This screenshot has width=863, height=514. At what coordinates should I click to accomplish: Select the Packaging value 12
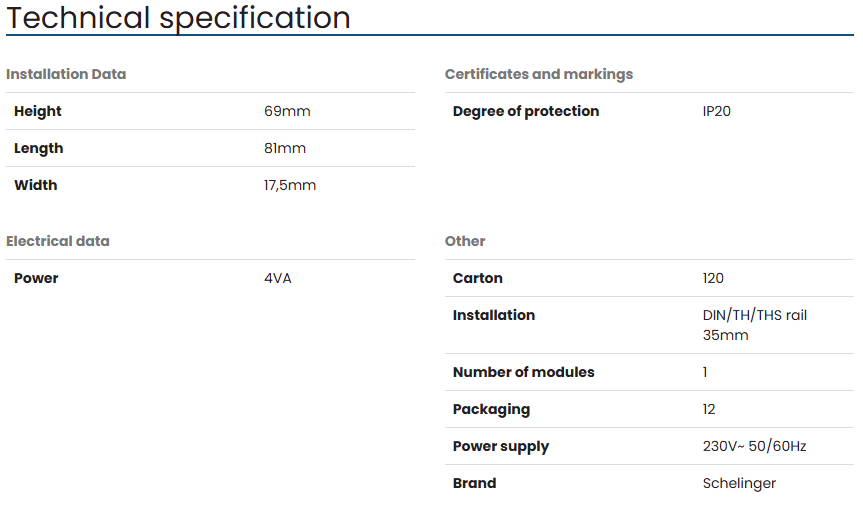click(709, 409)
